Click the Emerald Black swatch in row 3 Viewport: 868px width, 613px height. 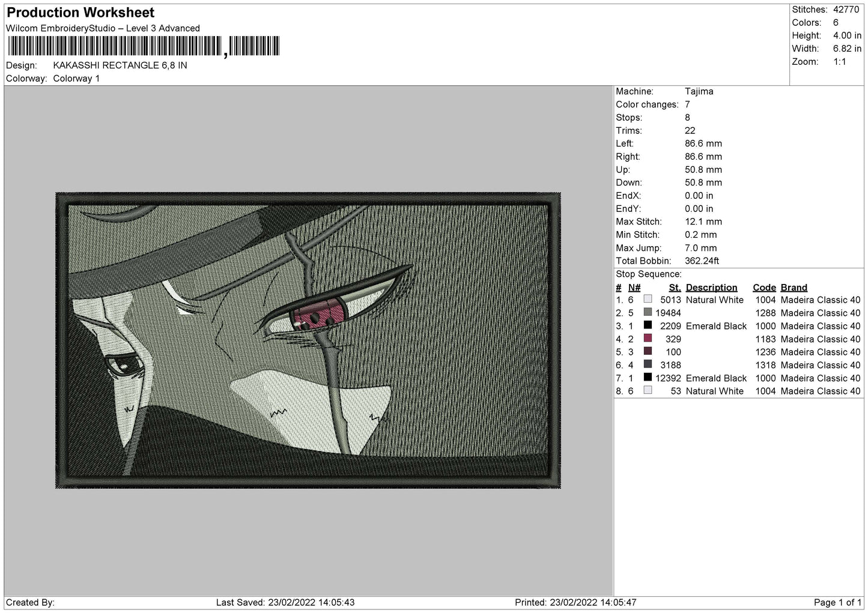click(648, 325)
